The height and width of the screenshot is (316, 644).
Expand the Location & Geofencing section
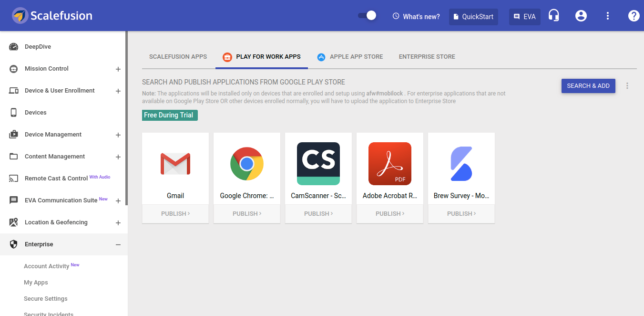point(118,223)
